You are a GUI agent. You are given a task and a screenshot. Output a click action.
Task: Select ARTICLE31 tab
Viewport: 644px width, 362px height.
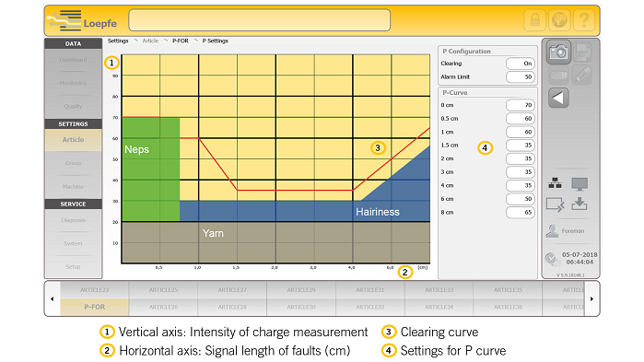370,290
